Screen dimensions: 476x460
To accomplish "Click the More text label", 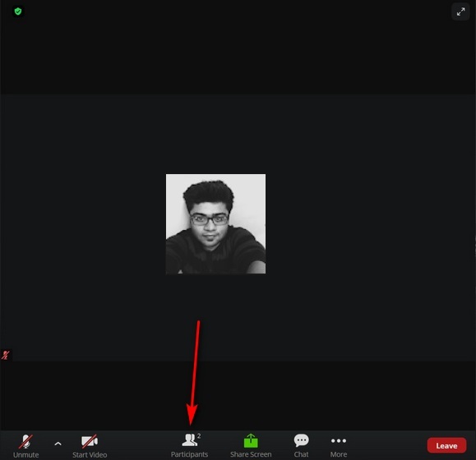I will (339, 454).
